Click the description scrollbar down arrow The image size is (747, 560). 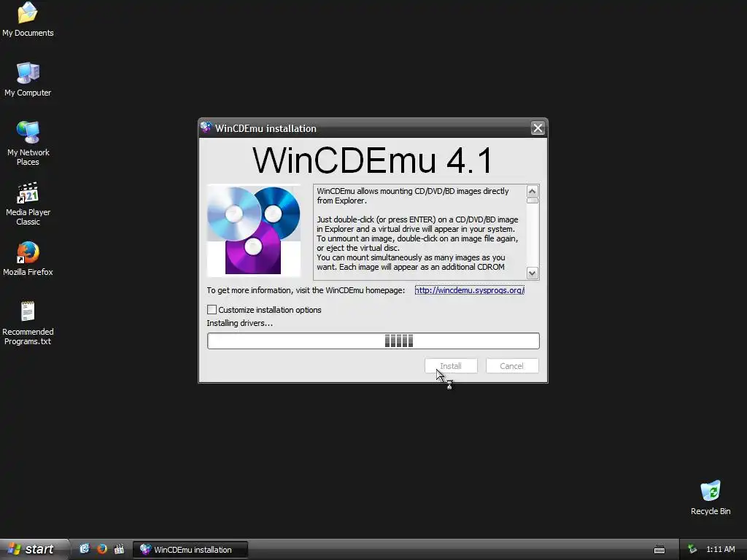532,273
